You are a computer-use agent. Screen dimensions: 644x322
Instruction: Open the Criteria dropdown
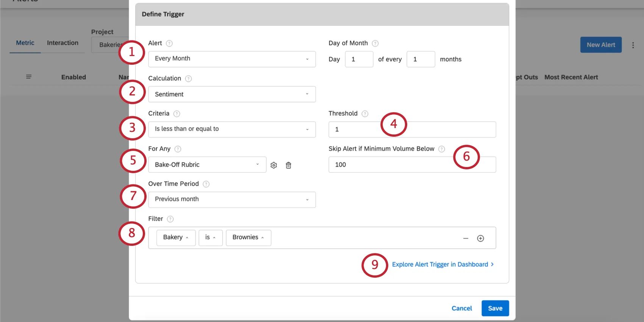click(x=232, y=129)
